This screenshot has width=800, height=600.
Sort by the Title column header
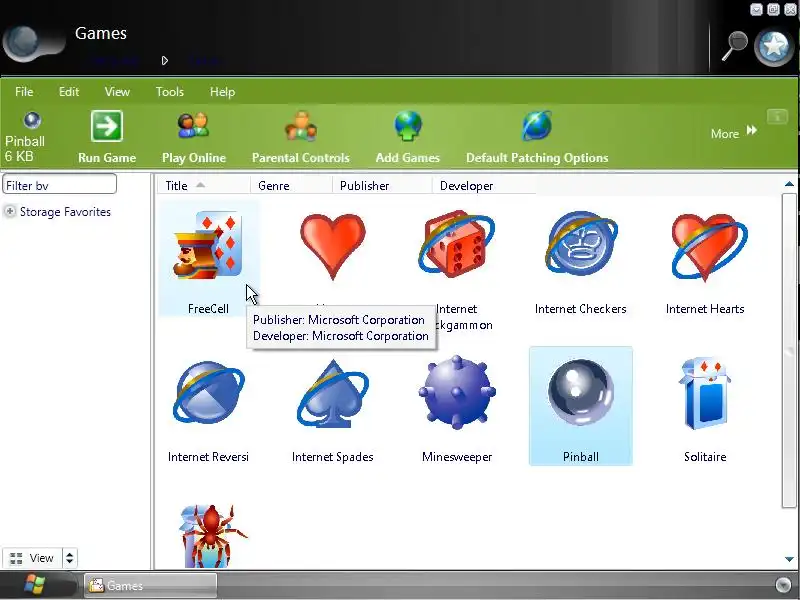(203, 186)
